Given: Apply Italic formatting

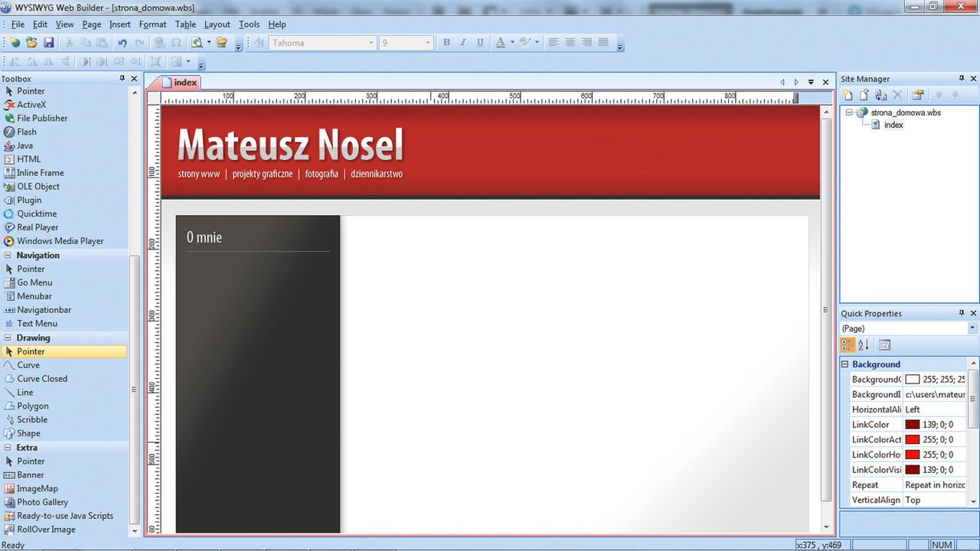Looking at the screenshot, I should (x=463, y=43).
